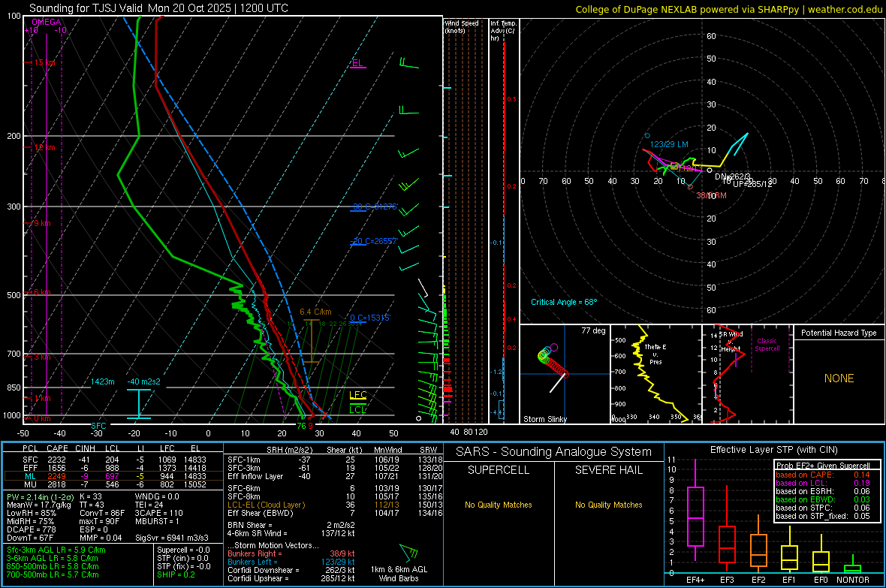Image resolution: width=886 pixels, height=588 pixels.
Task: Click the SigSvr = 6941 m3/s3 value
Action: click(x=172, y=538)
